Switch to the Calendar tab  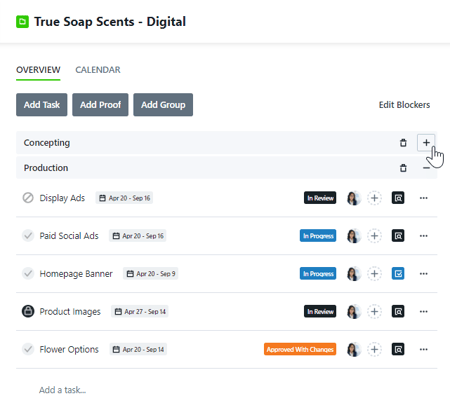(x=98, y=70)
